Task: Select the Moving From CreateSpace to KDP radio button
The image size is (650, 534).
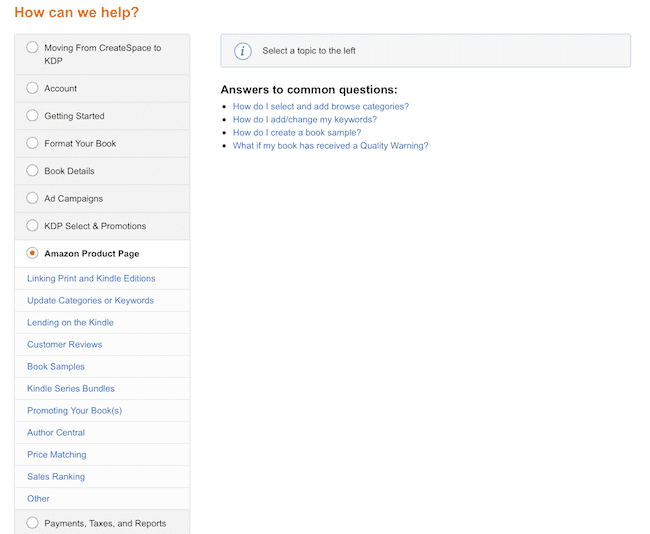Action: click(32, 47)
